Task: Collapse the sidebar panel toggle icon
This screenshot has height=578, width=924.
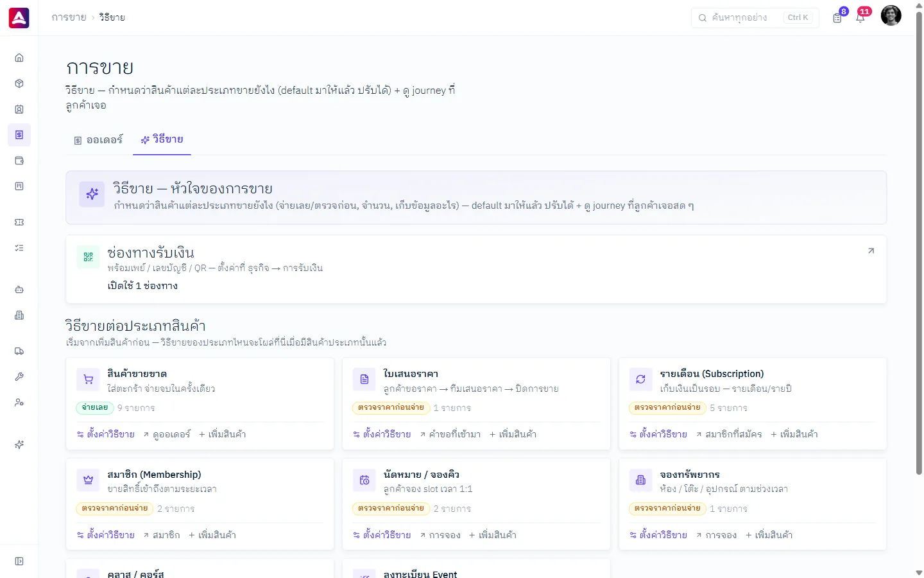Action: 19,561
